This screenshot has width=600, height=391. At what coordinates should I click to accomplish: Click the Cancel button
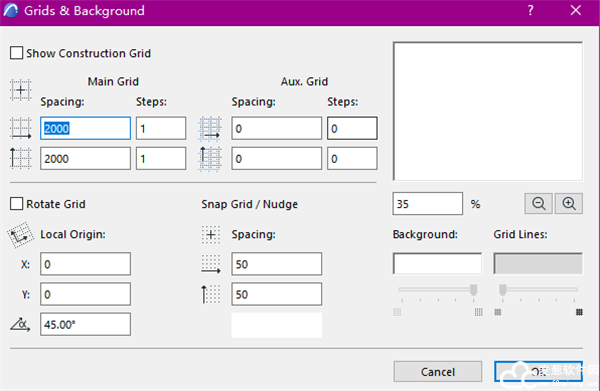(438, 371)
